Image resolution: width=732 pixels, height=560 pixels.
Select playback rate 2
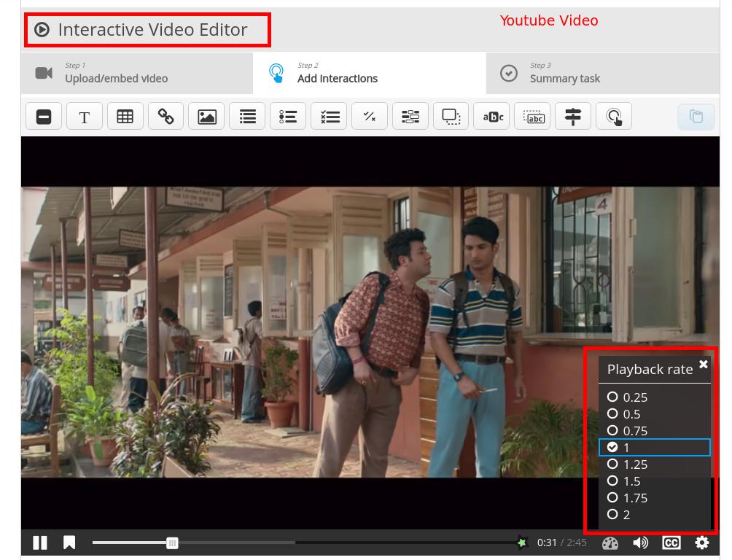click(655, 515)
